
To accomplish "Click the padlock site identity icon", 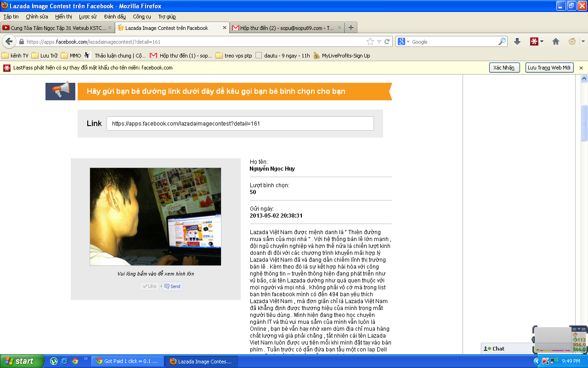I will tap(21, 41).
